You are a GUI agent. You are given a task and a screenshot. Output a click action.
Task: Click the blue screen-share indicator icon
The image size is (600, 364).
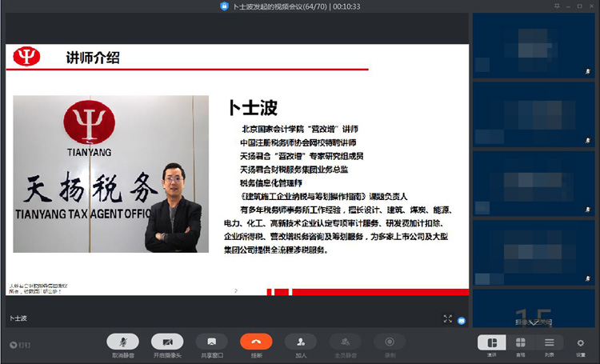[x=462, y=318]
